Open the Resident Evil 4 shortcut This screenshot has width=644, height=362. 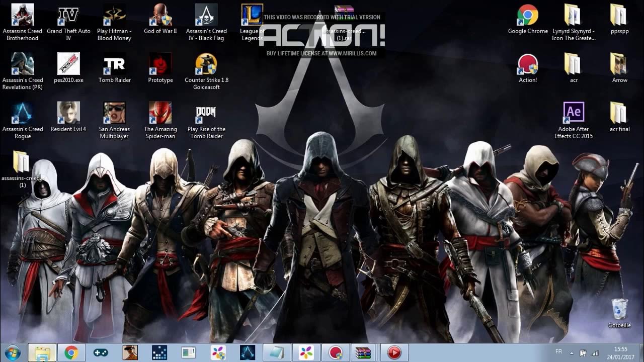(68, 117)
